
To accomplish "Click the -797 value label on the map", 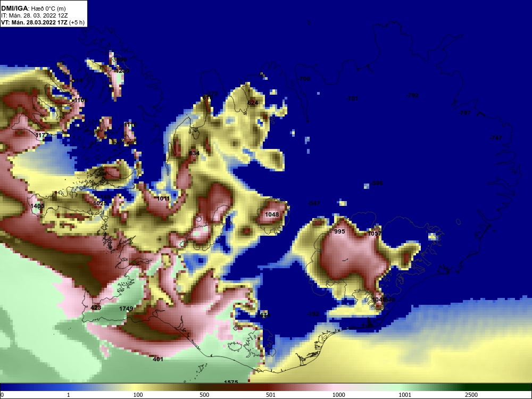I will point(464,113).
